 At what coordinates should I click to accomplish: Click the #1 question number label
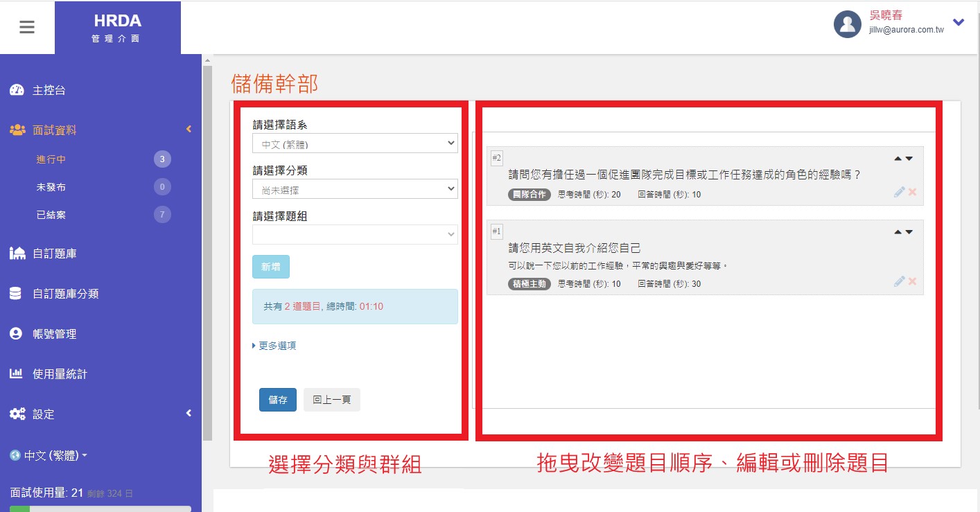click(496, 231)
